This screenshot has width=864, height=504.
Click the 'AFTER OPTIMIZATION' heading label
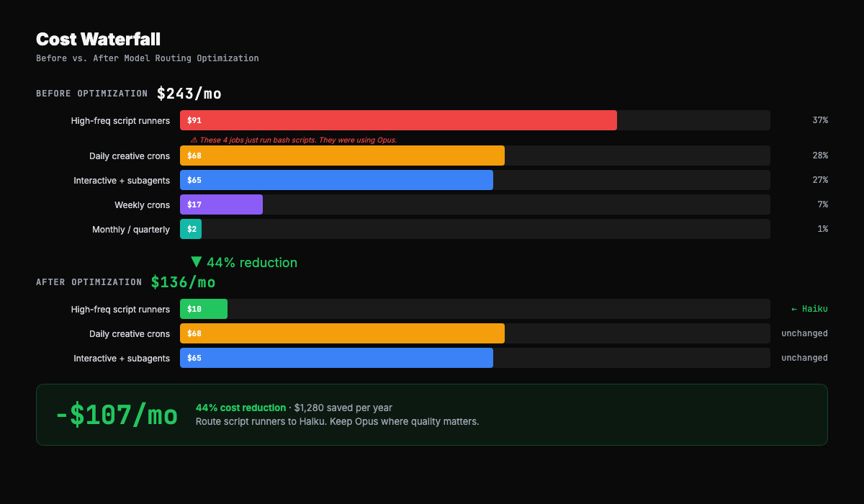[89, 282]
